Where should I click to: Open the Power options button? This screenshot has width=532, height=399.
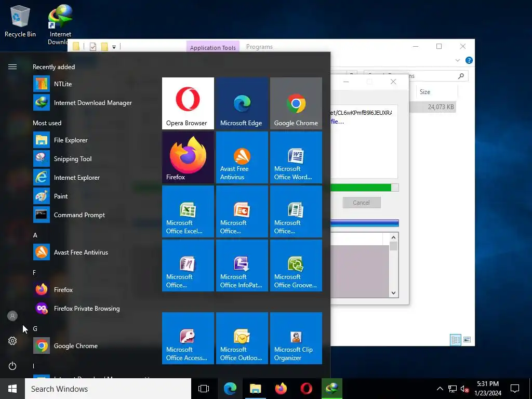point(12,366)
